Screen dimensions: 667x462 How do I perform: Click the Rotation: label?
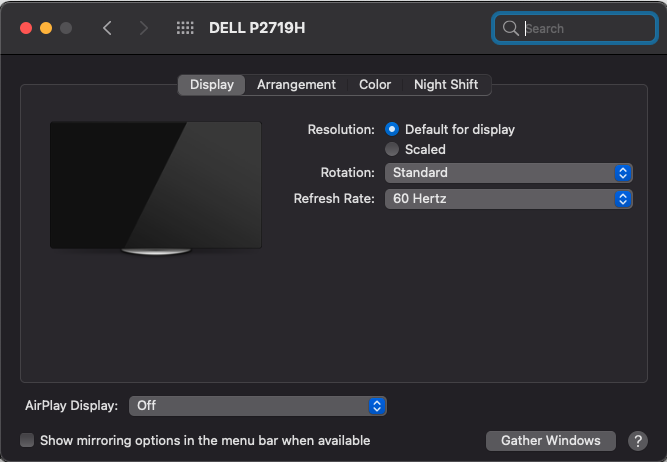[x=347, y=173]
